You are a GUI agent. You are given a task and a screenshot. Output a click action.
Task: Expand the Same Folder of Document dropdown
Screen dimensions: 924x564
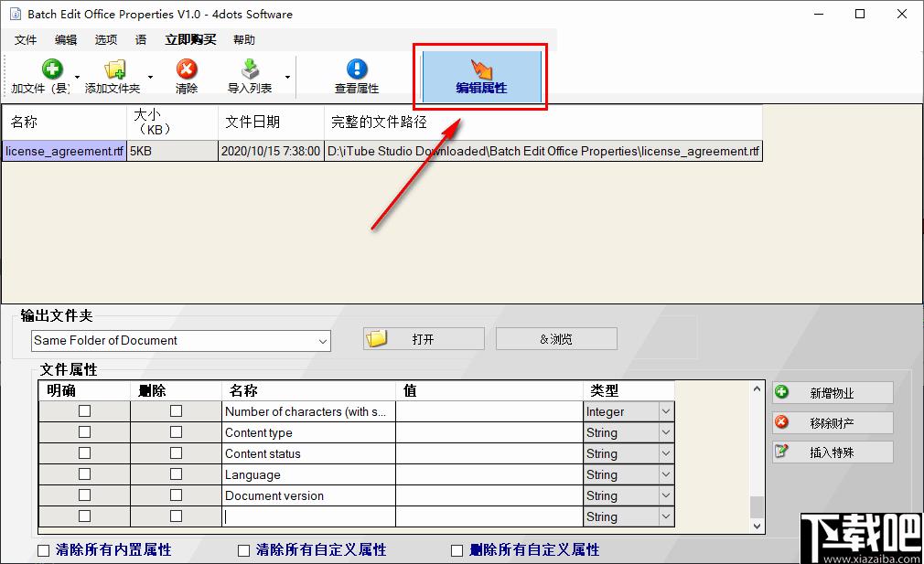pyautogui.click(x=322, y=341)
